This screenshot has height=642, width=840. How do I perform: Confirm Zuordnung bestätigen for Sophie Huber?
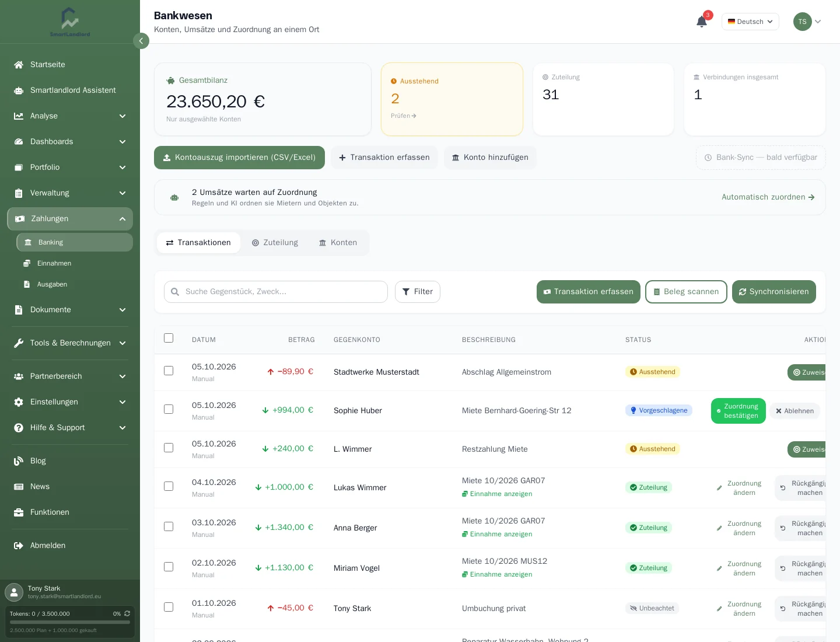click(x=738, y=411)
